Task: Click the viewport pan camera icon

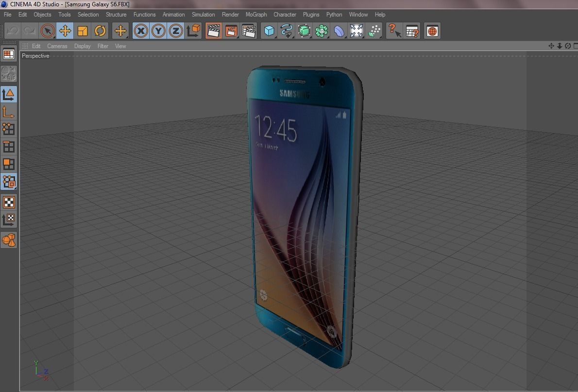Action: coord(551,46)
